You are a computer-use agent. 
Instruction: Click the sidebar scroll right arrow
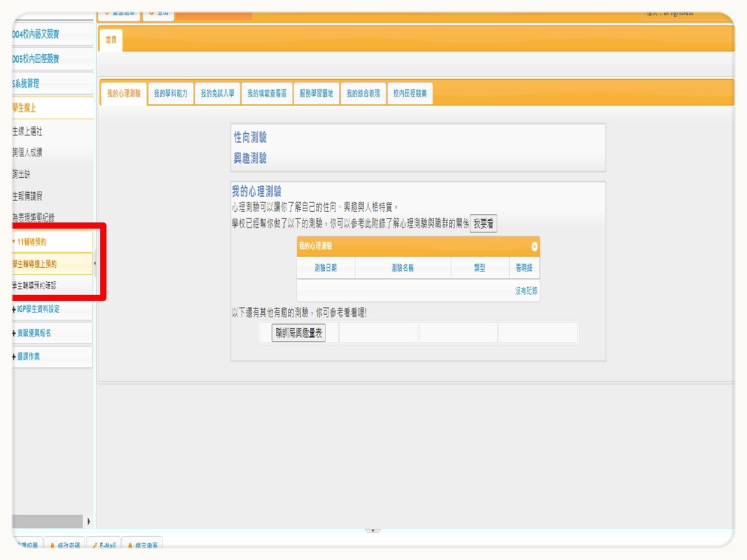(89, 521)
